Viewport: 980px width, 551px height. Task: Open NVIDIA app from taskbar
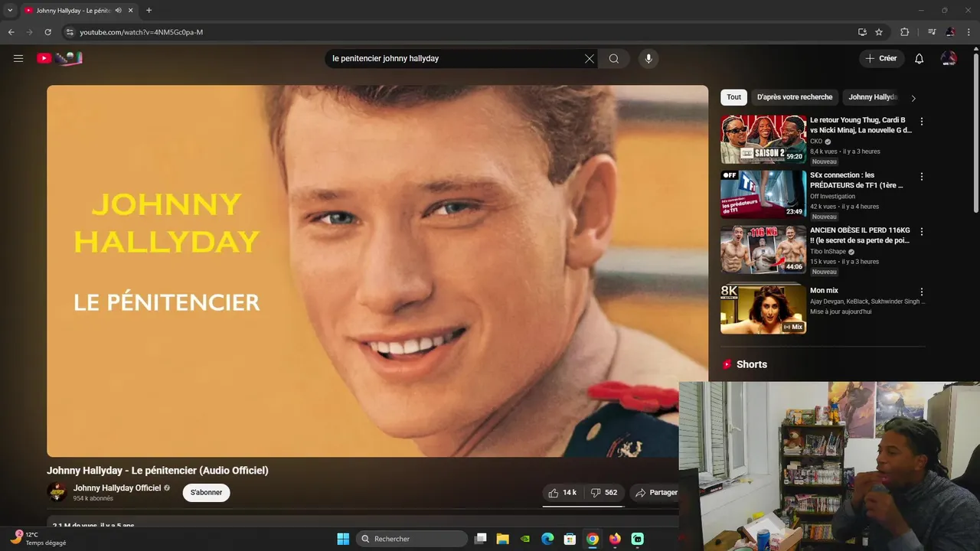click(525, 539)
